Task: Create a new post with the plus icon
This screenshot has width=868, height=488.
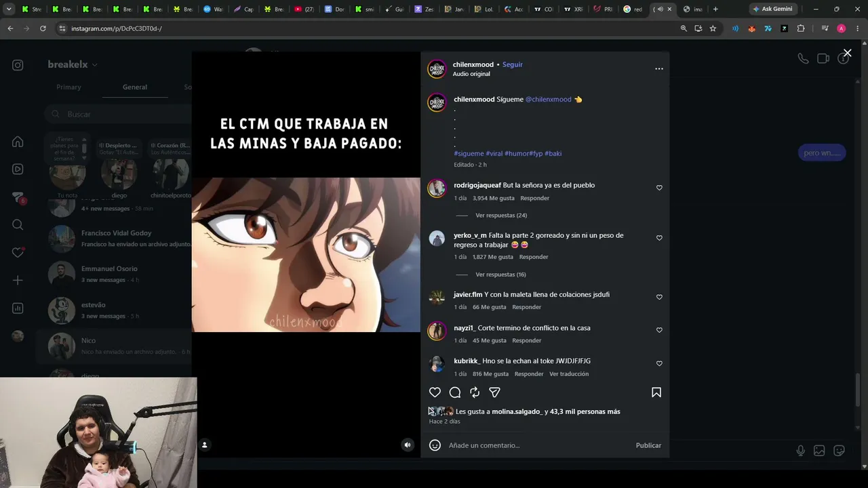Action: 18,281
